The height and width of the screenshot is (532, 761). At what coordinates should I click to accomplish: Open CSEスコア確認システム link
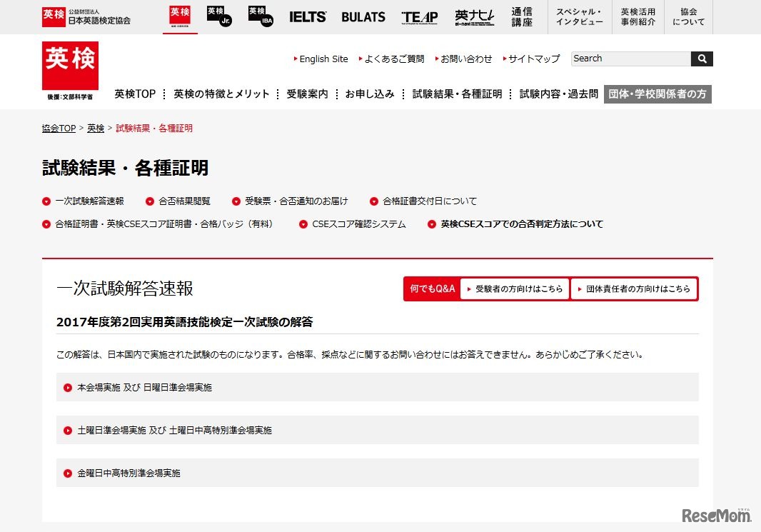[353, 224]
